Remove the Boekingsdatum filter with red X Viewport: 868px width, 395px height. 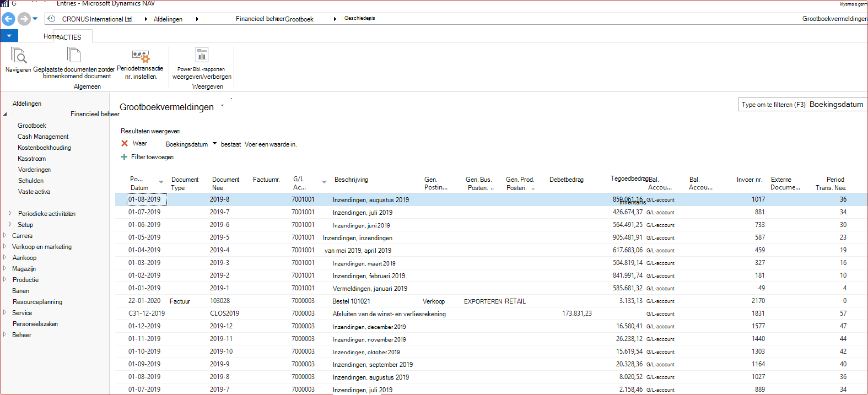125,143
